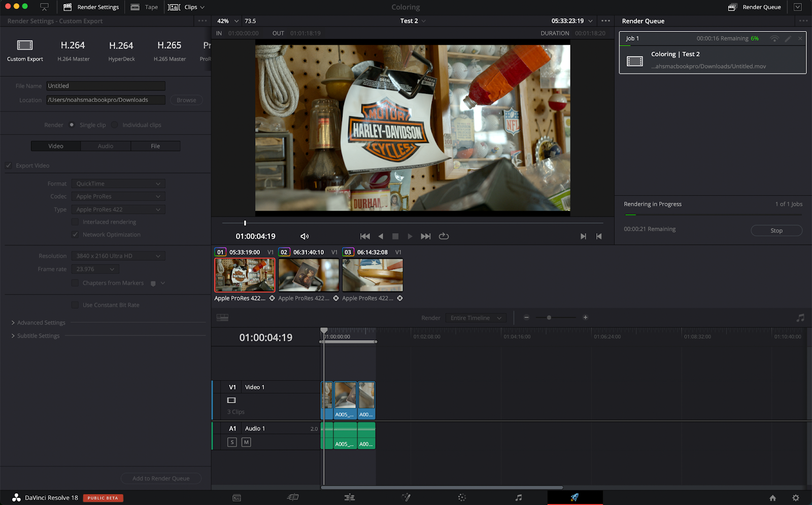Open viewer zoom 42% dropdown
This screenshot has height=505, width=812.
coord(228,21)
